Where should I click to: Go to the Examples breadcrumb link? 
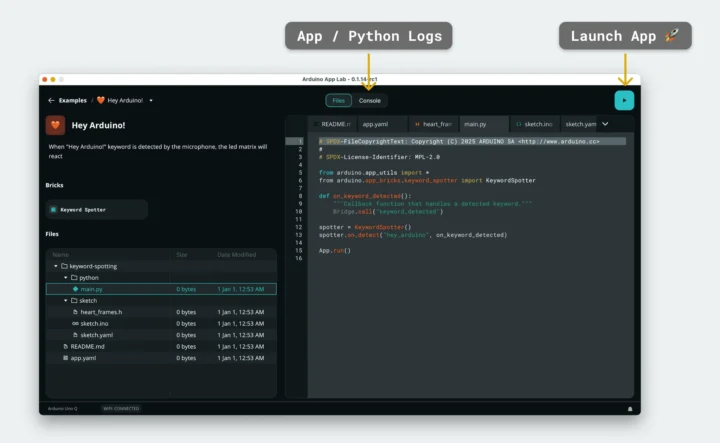(x=72, y=100)
